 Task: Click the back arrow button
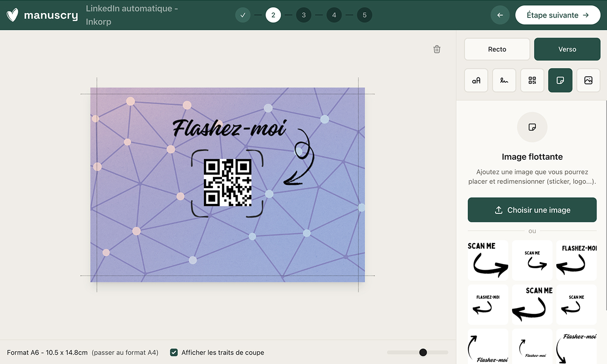500,15
